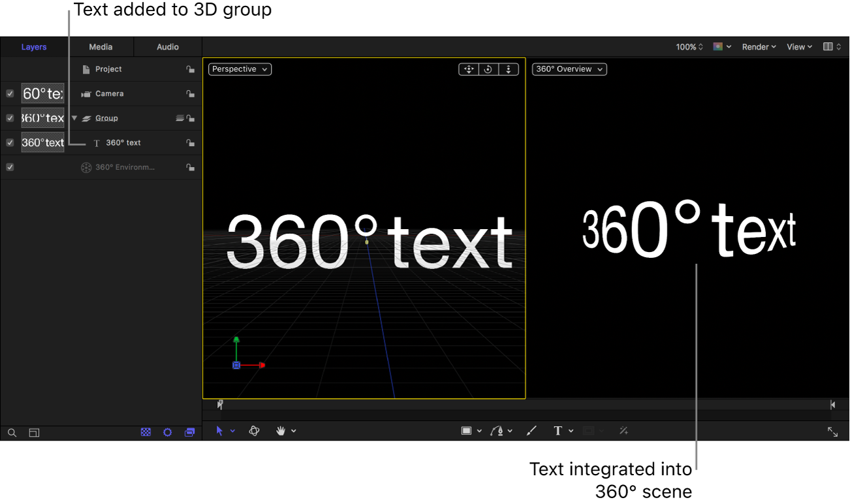Open the View menu above the canvas
Viewport: 850px width, 504px height.
coord(798,46)
